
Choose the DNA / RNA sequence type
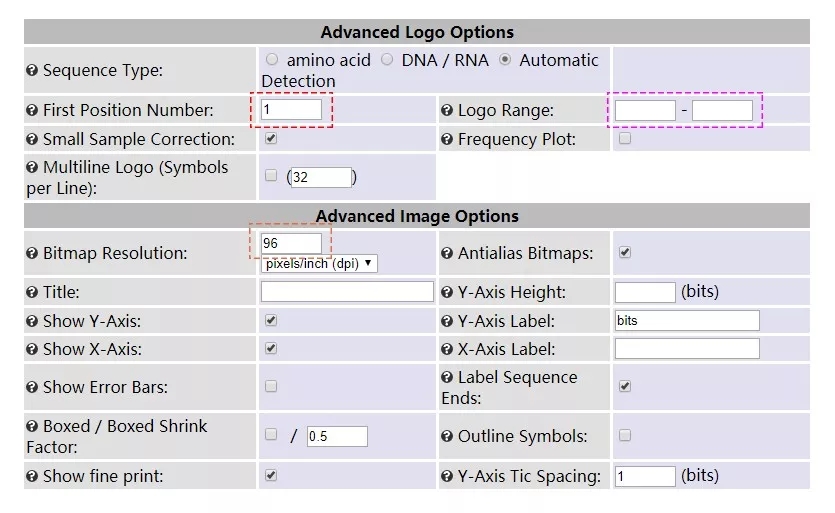[x=387, y=60]
